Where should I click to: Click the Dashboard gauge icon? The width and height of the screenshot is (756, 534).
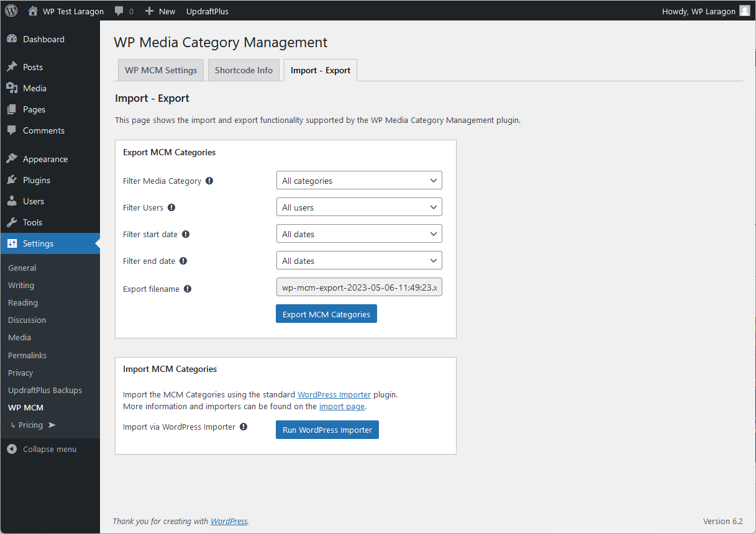tap(12, 39)
